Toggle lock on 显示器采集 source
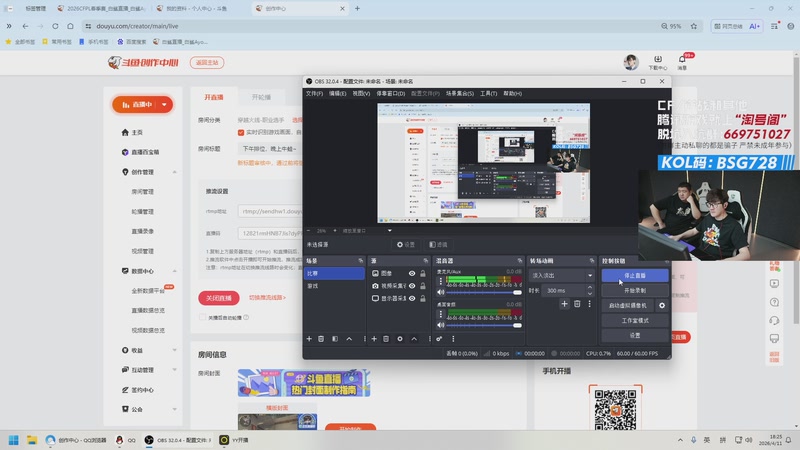 [x=423, y=298]
